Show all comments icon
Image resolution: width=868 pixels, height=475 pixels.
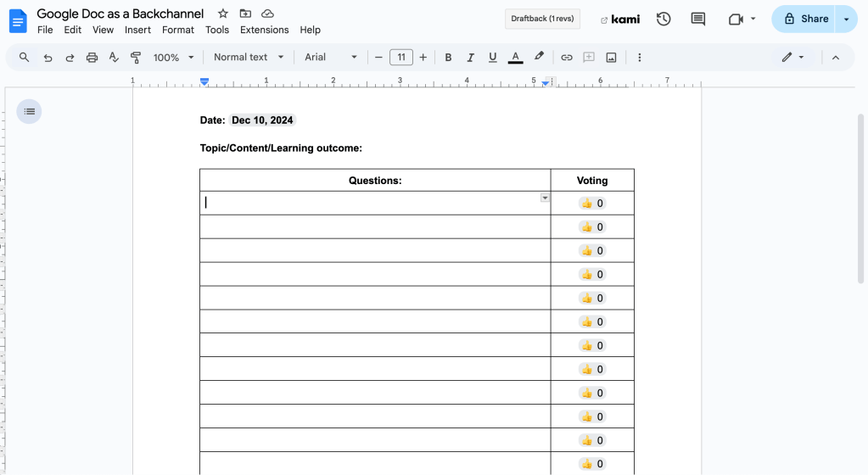[x=698, y=19]
